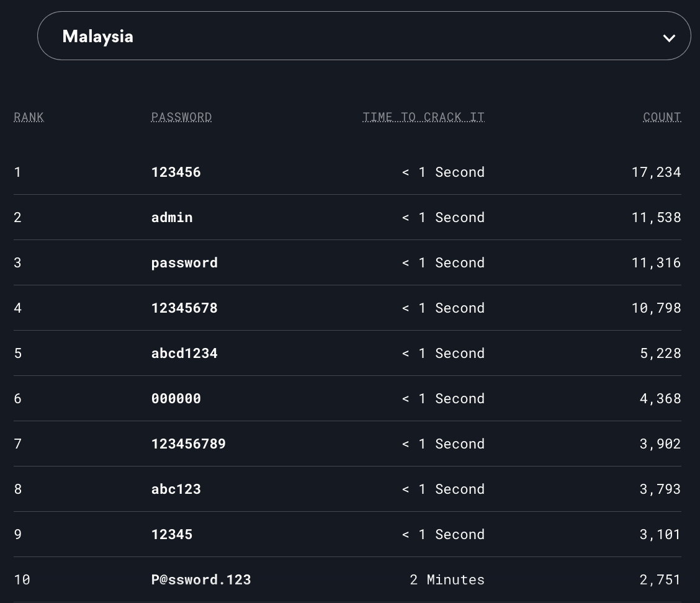Click the 2 Minutes crack time

coord(447,579)
